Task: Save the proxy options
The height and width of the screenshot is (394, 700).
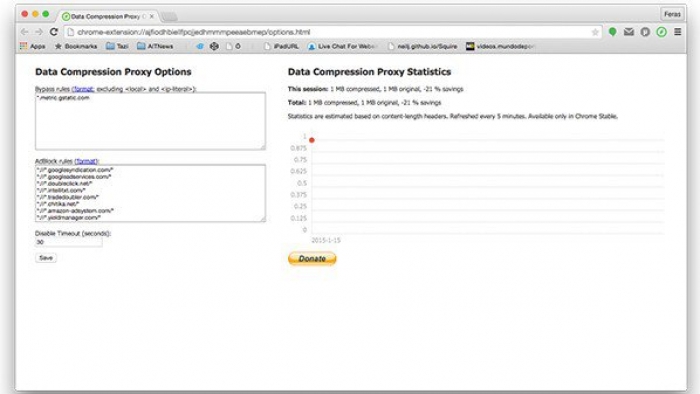Action: (x=46, y=257)
